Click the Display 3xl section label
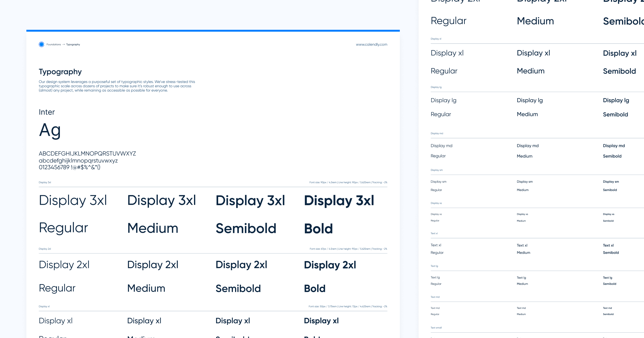 pyautogui.click(x=45, y=182)
